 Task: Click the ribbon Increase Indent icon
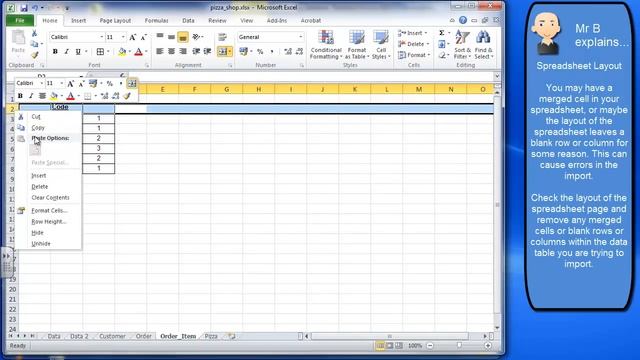tap(207, 51)
